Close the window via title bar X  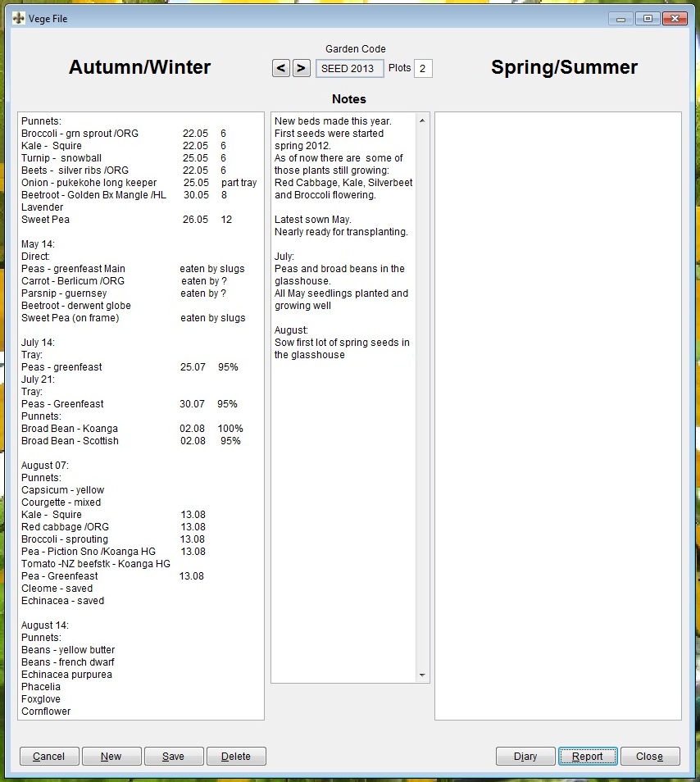[x=675, y=19]
